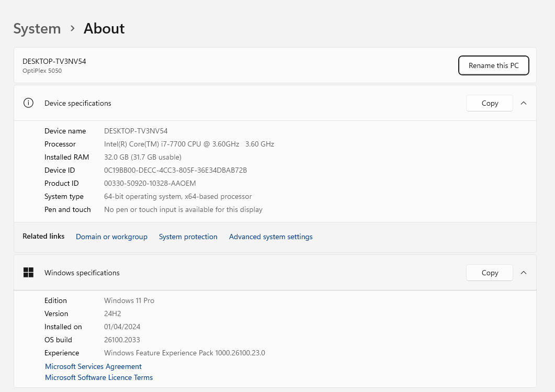The width and height of the screenshot is (555, 392).
Task: Open Microsoft Services Agreement link
Action: (x=93, y=366)
